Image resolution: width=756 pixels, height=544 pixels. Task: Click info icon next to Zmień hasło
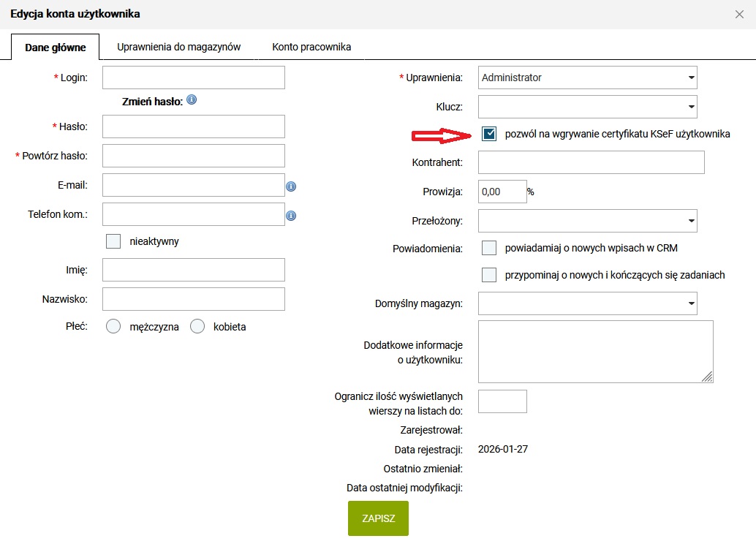pyautogui.click(x=192, y=100)
